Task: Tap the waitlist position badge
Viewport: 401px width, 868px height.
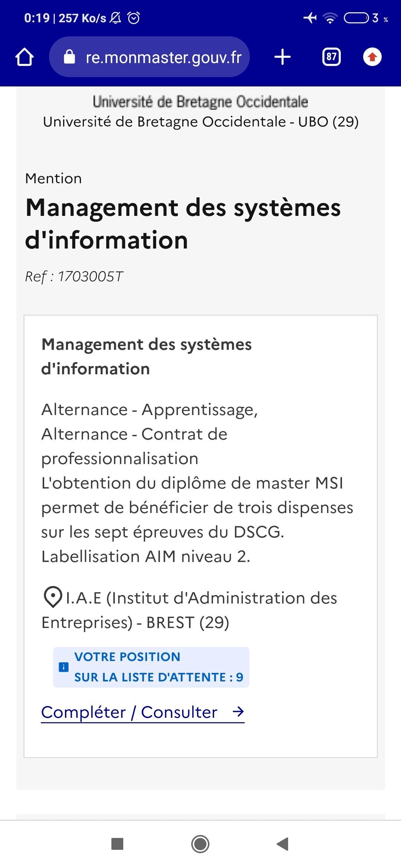Action: pyautogui.click(x=151, y=667)
